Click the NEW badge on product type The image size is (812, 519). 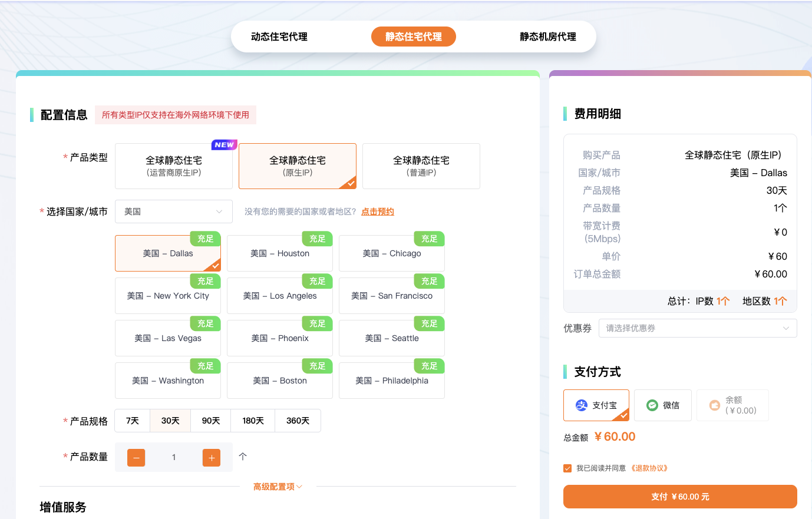225,145
